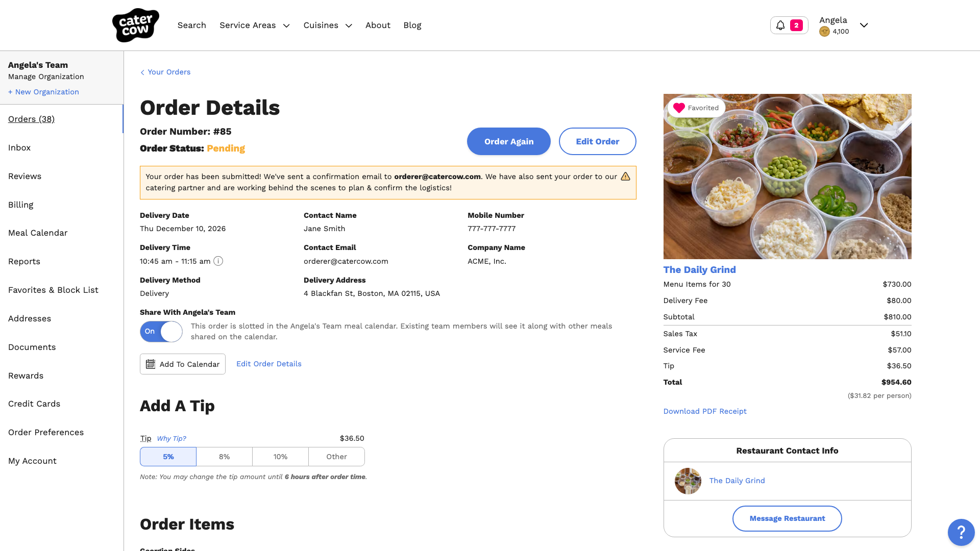Click Download PDF Receipt link

705,411
